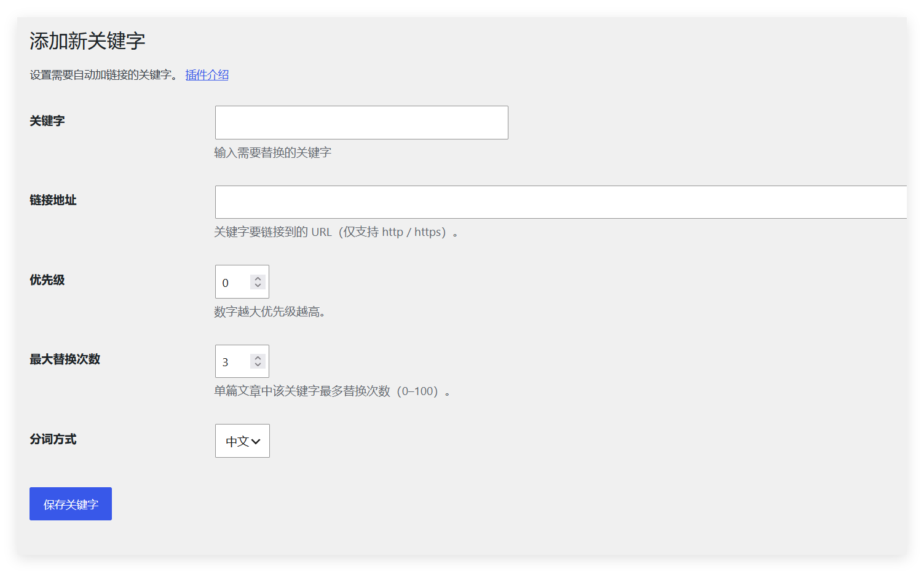Click the description 设置需要自动加链接的关键字
The image size is (924, 572).
click(104, 75)
